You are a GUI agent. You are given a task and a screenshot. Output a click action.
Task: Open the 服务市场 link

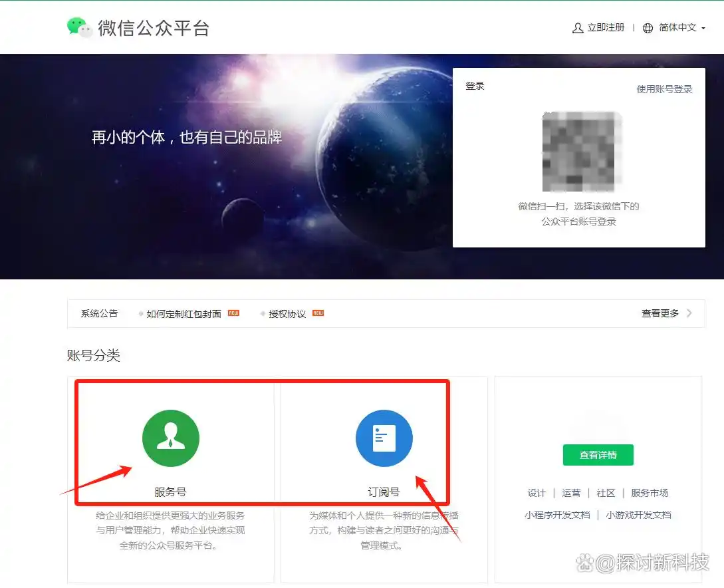(650, 493)
